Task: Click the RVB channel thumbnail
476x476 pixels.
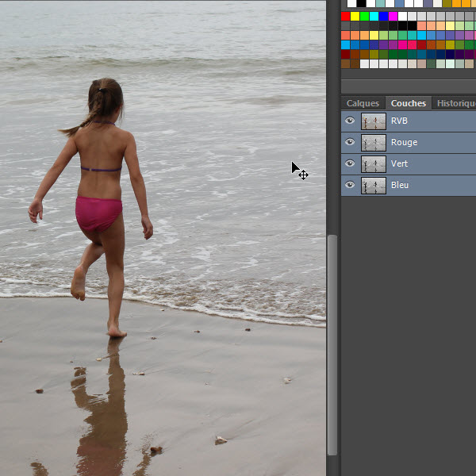Action: coord(373,121)
